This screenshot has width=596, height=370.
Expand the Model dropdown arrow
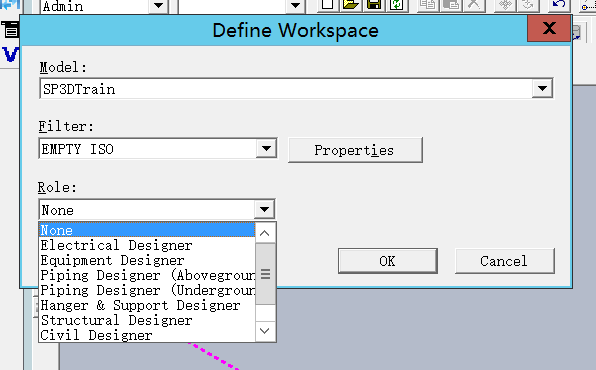point(542,89)
